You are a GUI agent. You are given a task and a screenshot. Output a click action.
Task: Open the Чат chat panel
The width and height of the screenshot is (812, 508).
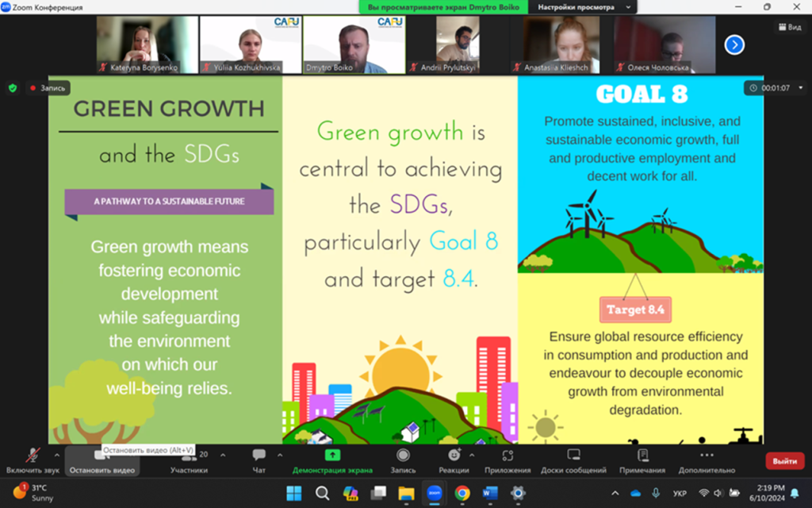(x=259, y=460)
